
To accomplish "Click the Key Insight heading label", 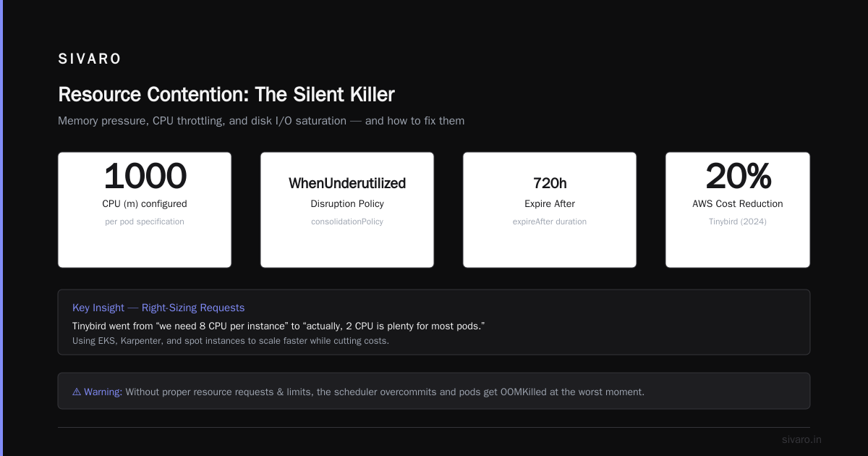I will coord(98,308).
